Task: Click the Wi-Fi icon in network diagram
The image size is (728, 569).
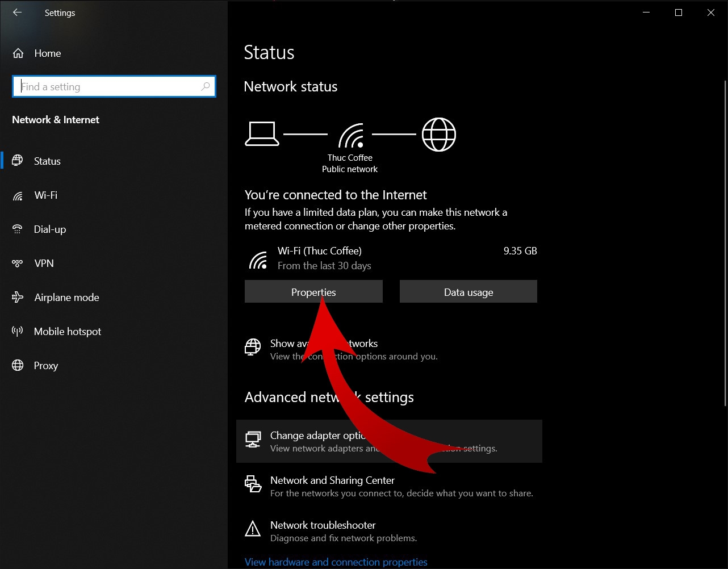Action: [x=350, y=135]
